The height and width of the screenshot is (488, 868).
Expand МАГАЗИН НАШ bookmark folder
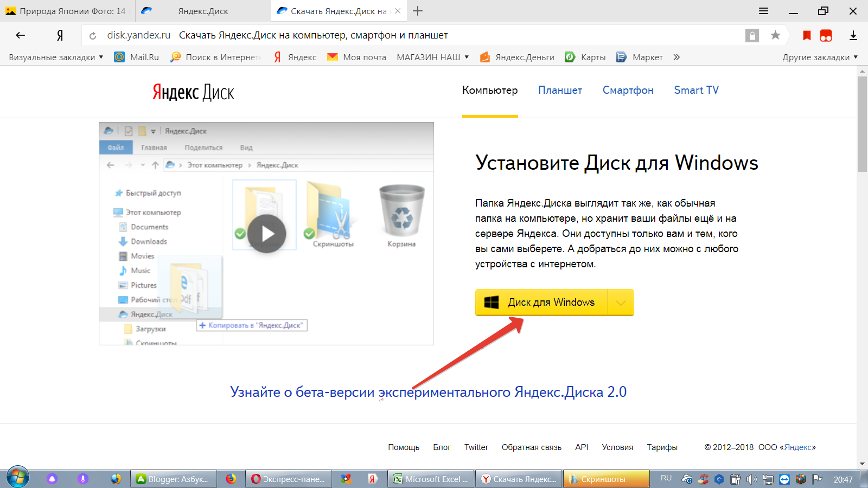(433, 57)
